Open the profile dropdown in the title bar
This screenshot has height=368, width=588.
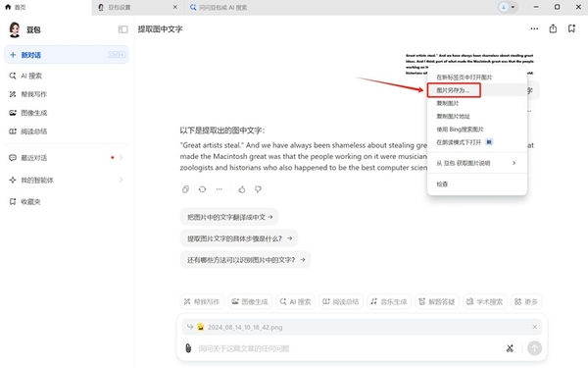point(508,7)
